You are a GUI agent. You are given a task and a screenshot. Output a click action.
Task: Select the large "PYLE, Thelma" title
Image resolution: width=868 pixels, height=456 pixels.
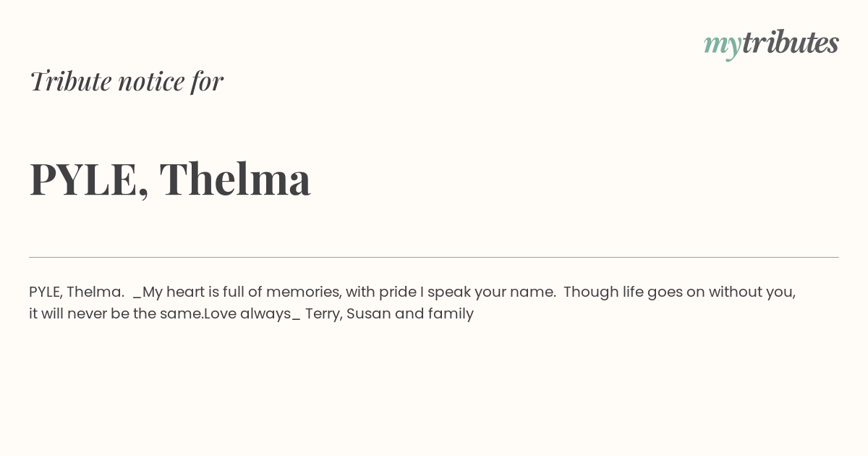tap(170, 179)
